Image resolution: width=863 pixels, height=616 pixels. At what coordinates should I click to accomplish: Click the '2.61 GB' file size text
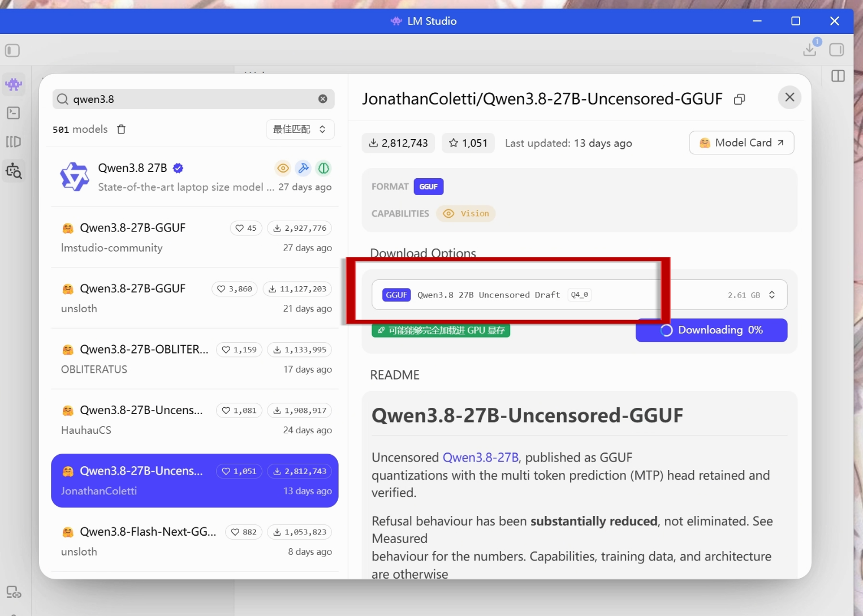click(x=744, y=295)
